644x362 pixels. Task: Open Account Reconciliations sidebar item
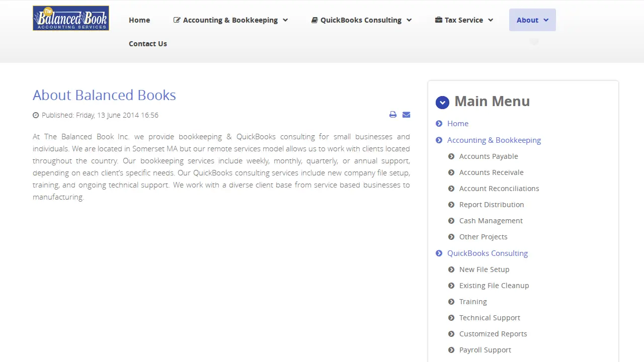tap(499, 189)
